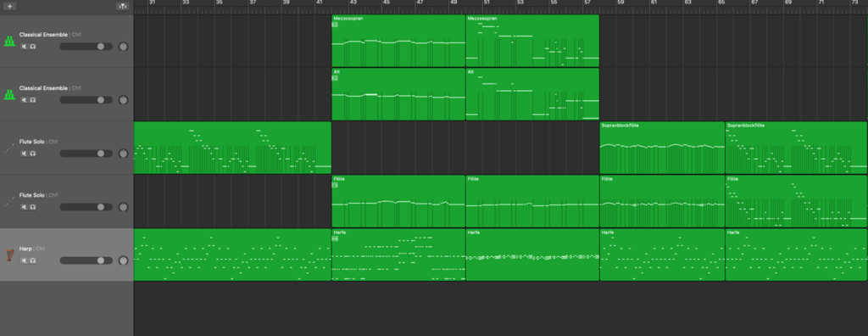
Task: Select the Mezzosopran region starting at bar 42
Action: 398,41
